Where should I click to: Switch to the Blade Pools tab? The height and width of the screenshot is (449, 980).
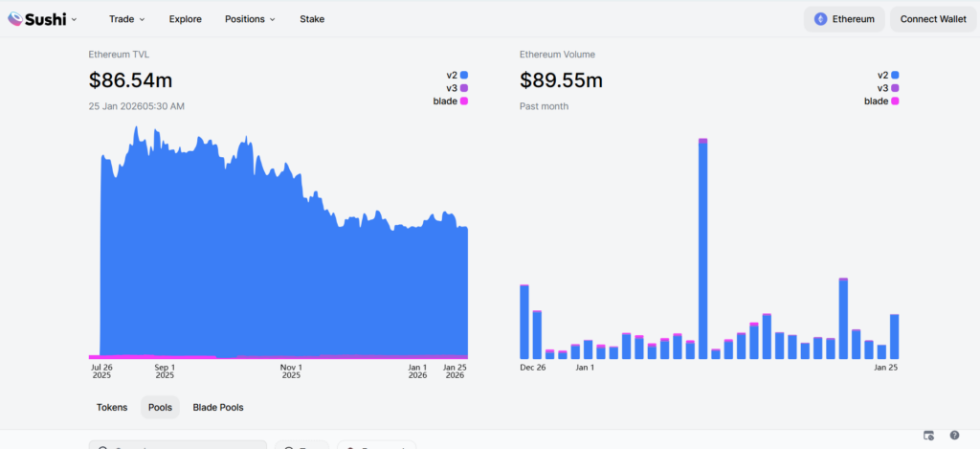pos(218,408)
